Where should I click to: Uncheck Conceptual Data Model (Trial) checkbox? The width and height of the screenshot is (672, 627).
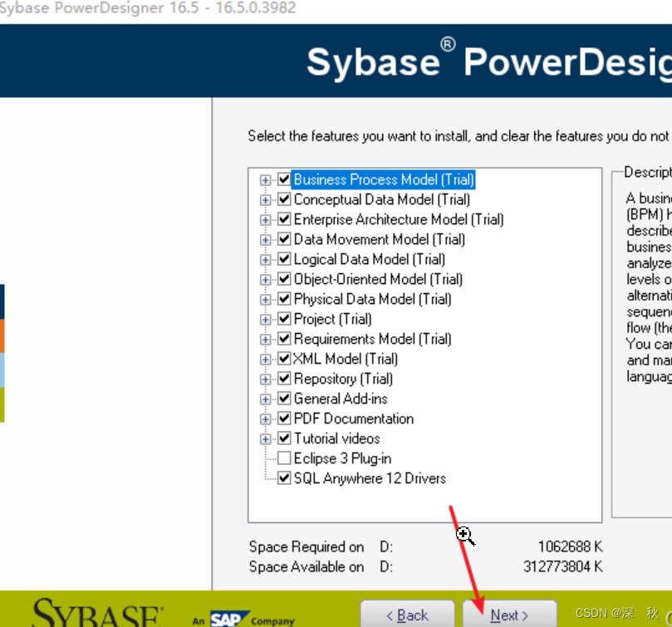tap(284, 199)
